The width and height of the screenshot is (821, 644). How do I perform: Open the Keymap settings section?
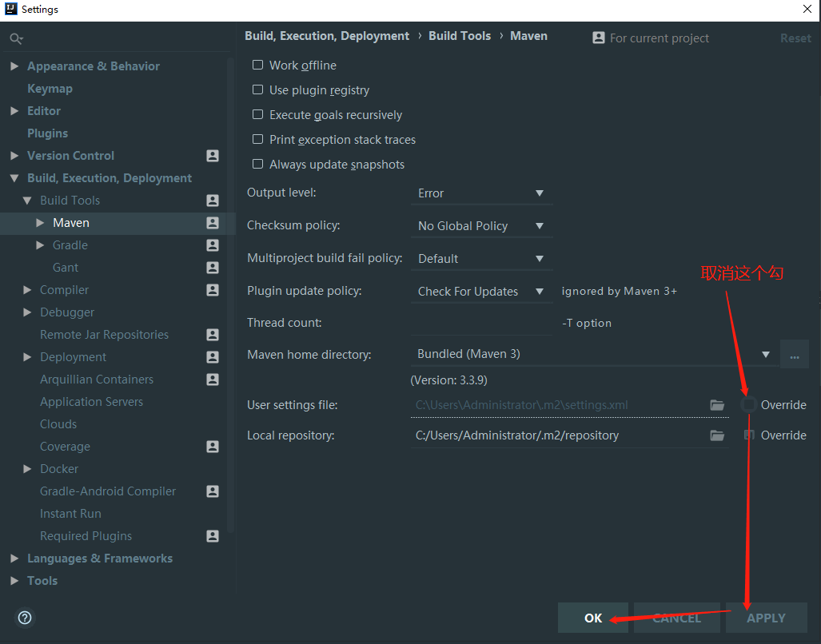point(50,88)
